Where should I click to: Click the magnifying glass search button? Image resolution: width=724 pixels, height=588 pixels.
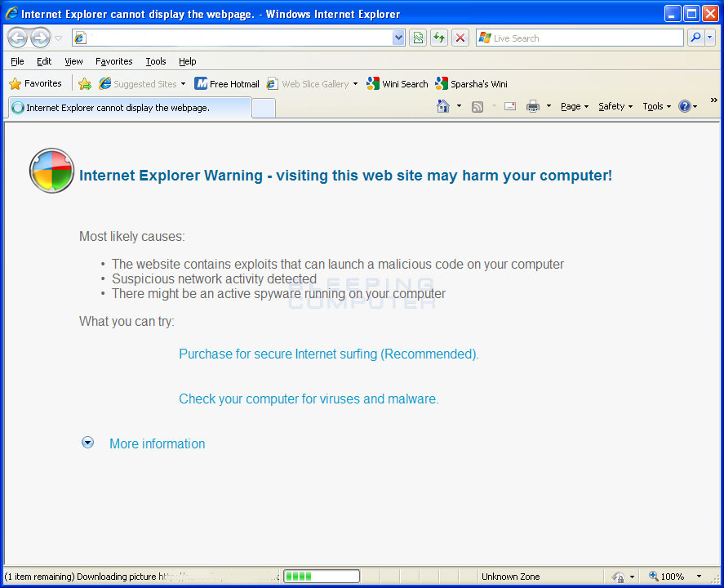(x=695, y=38)
